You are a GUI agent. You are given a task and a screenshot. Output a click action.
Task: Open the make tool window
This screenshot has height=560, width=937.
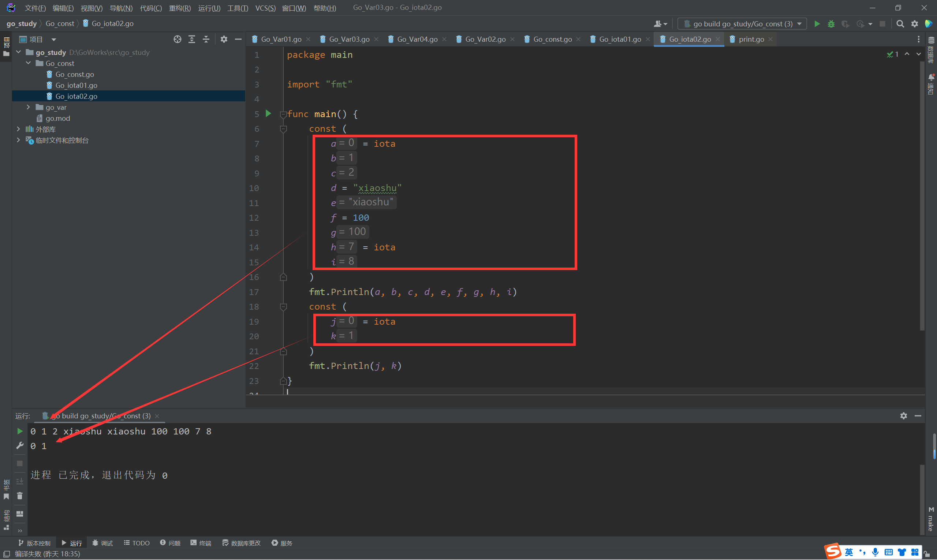click(x=931, y=519)
